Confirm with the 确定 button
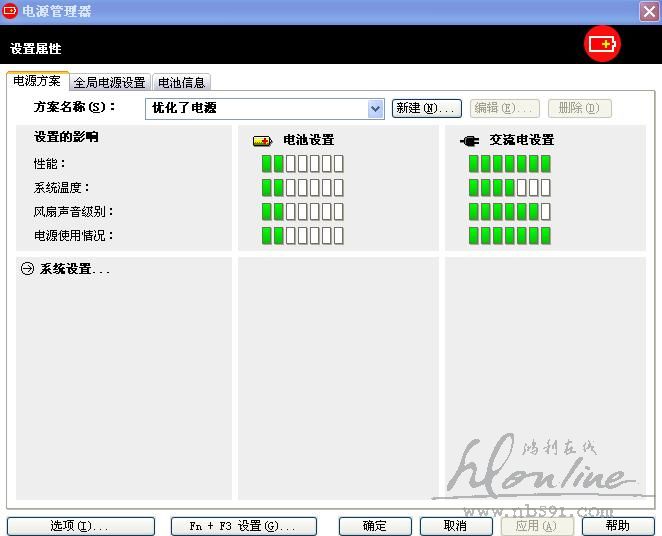Image resolution: width=662 pixels, height=536 pixels. click(375, 526)
